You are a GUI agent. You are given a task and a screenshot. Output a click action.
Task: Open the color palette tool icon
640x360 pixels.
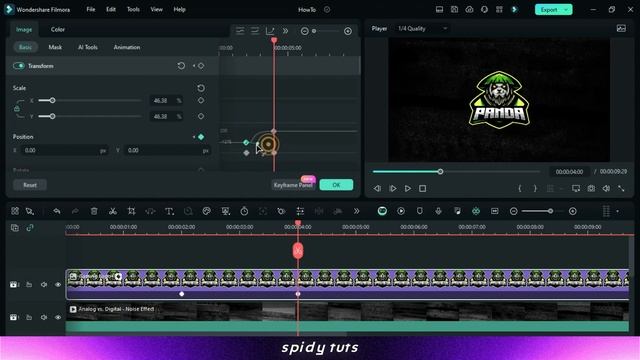click(x=207, y=211)
